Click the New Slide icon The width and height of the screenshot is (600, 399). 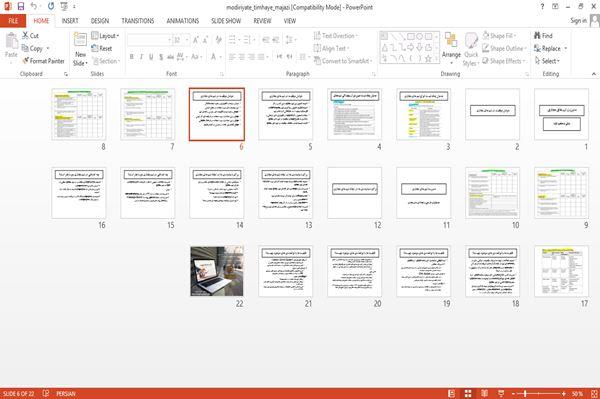[x=80, y=41]
